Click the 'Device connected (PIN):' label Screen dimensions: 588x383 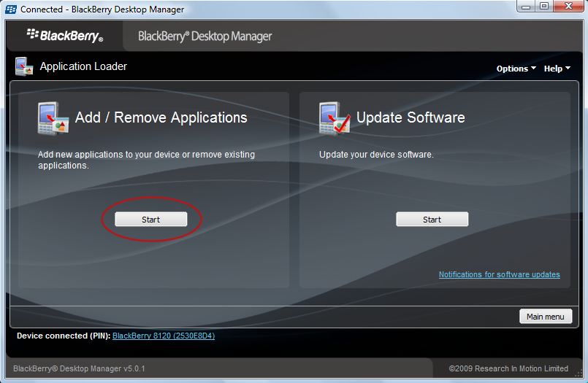tap(64, 336)
